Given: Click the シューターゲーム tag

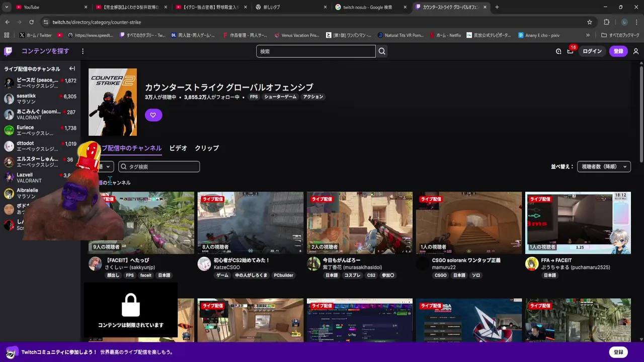Looking at the screenshot, I should point(280,97).
